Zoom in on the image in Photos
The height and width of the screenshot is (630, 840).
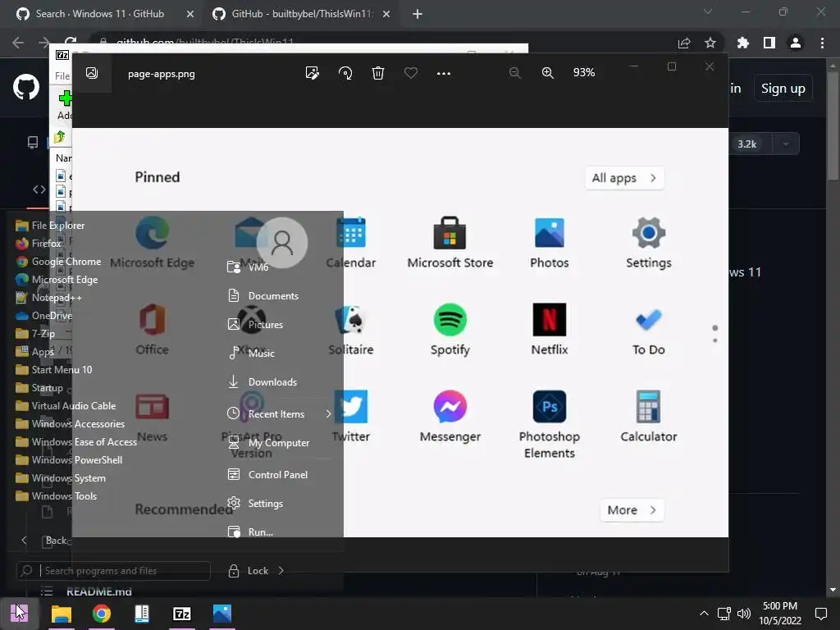pos(547,73)
